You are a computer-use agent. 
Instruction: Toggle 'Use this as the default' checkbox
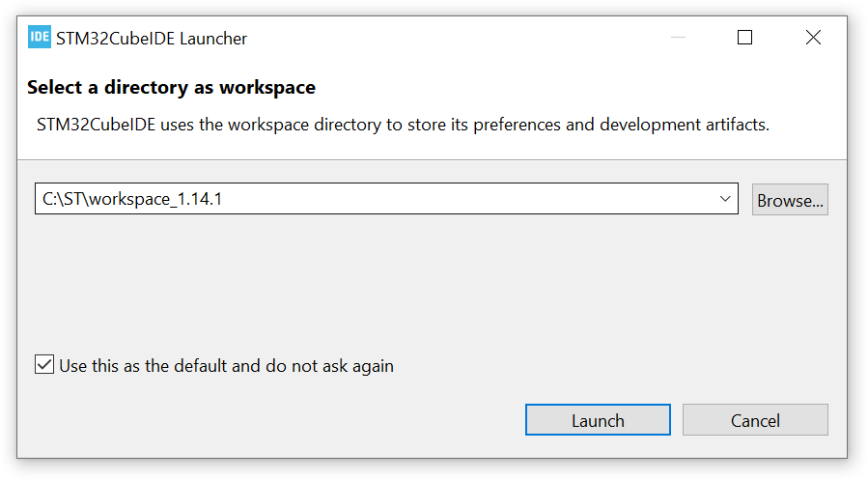[44, 365]
